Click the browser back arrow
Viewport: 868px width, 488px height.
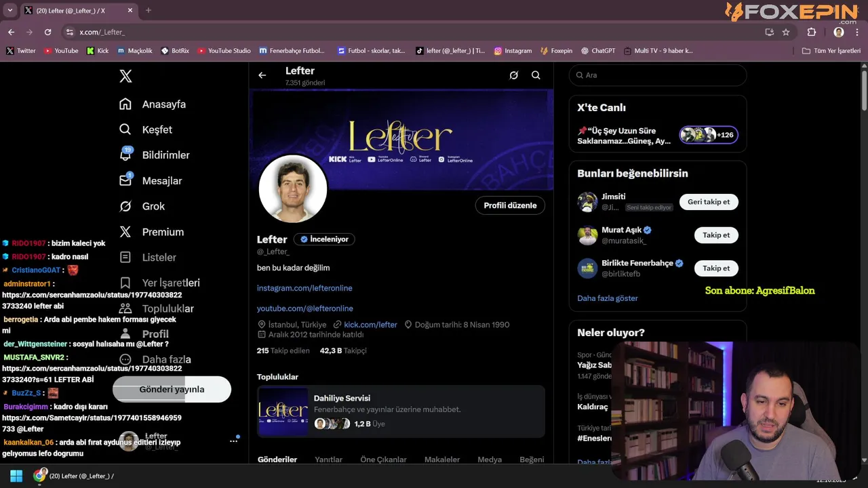[11, 32]
